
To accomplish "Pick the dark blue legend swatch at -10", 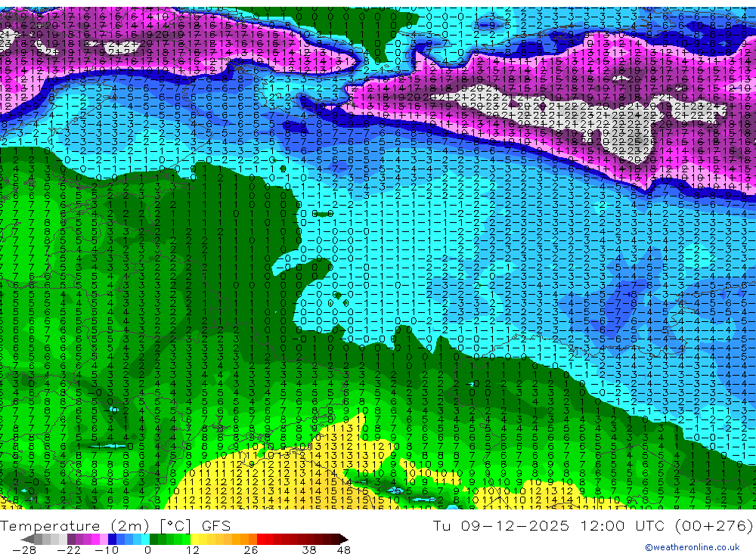I will coord(113,539).
